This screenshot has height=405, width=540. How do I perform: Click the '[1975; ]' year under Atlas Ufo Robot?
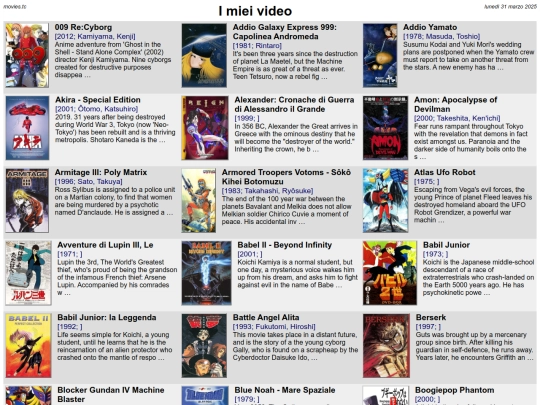(427, 181)
